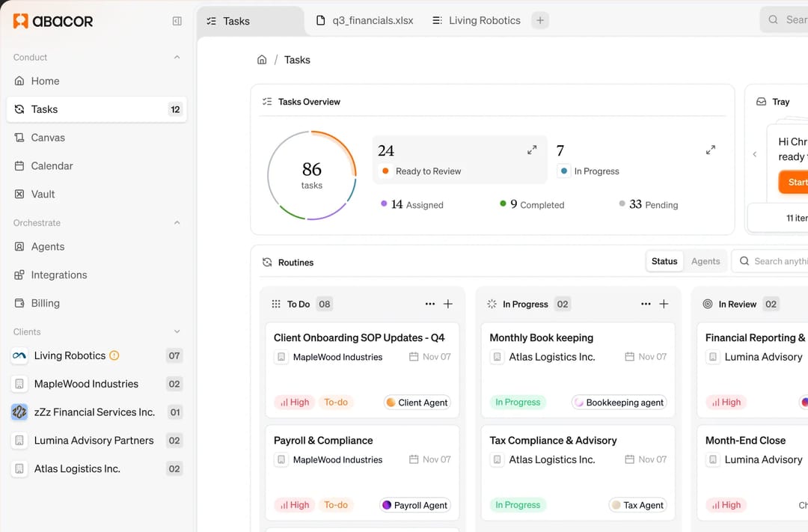Click the 9 Completed stat
Image resolution: width=808 pixels, height=532 pixels.
[532, 205]
